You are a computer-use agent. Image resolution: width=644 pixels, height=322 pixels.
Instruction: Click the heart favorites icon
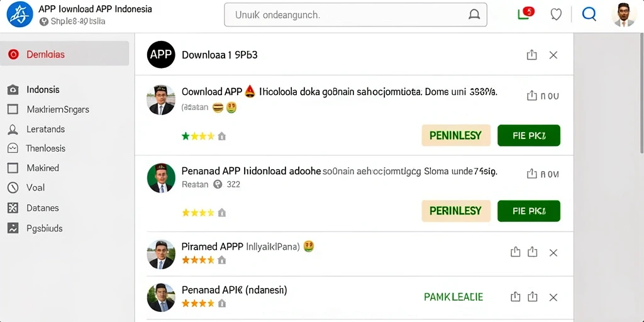(556, 14)
